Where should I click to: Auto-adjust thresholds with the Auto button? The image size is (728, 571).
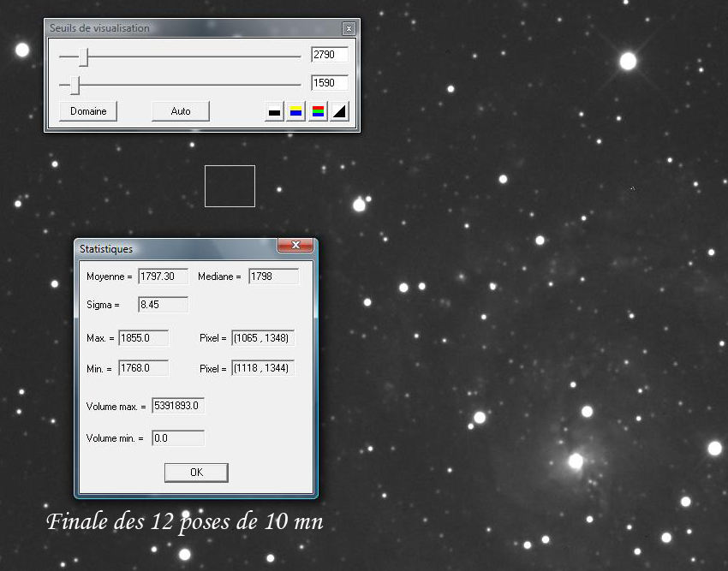pyautogui.click(x=180, y=110)
